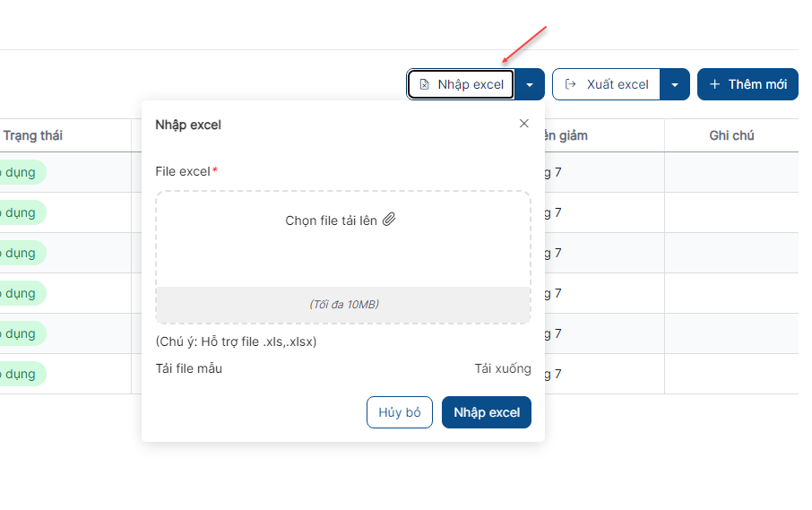Click the paperclip attachment icon

389,220
